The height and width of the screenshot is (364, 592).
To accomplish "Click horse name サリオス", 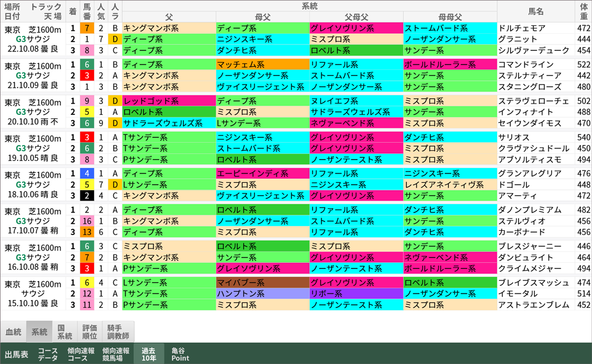I will pos(513,137).
